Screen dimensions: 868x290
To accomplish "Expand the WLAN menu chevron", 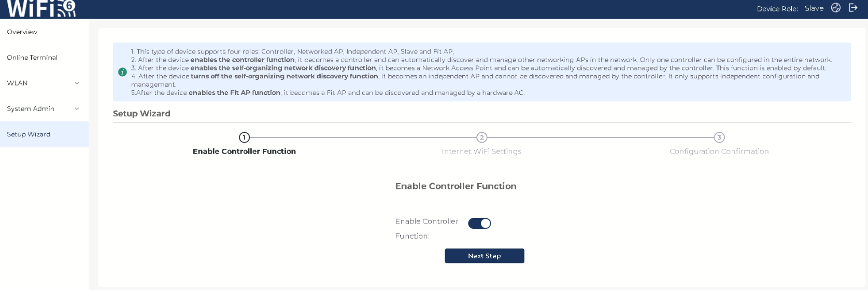I will (x=77, y=83).
